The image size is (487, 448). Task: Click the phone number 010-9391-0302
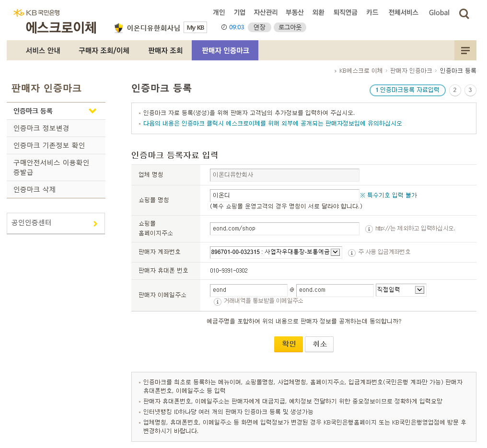coord(229,271)
